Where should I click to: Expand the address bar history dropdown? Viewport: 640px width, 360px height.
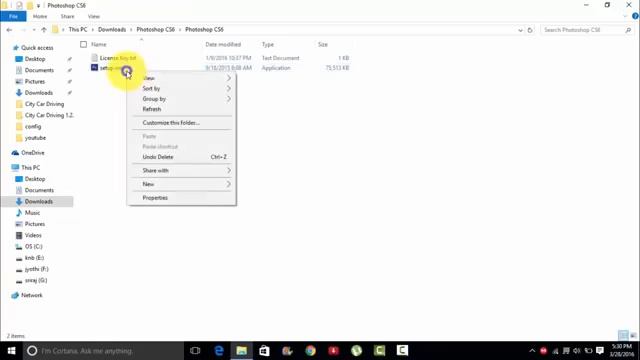tap(520, 30)
